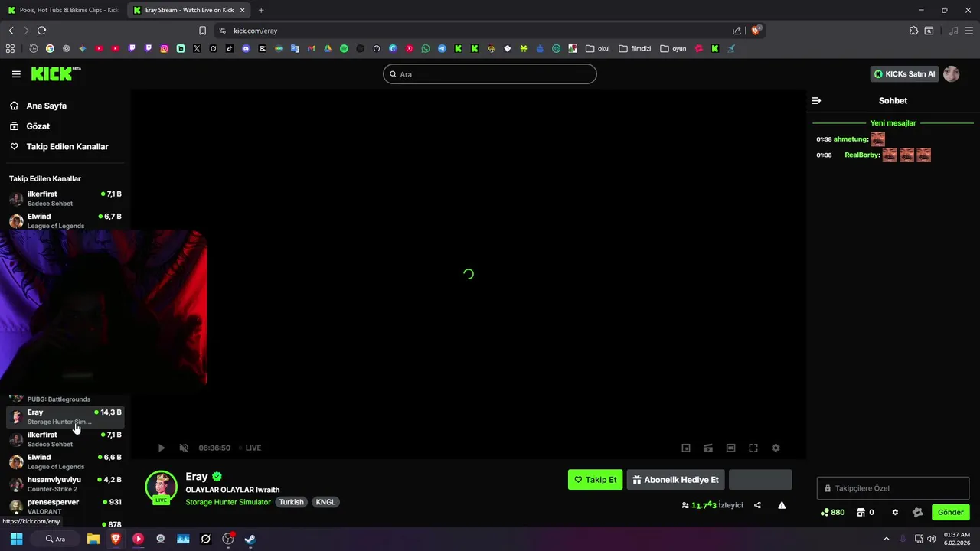Play the Eray stream with the play button
The height and width of the screenshot is (551, 980).
click(x=161, y=448)
